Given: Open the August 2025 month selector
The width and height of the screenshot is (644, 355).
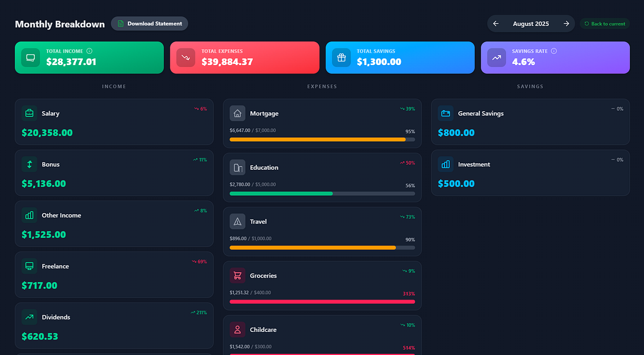Looking at the screenshot, I should 530,24.
